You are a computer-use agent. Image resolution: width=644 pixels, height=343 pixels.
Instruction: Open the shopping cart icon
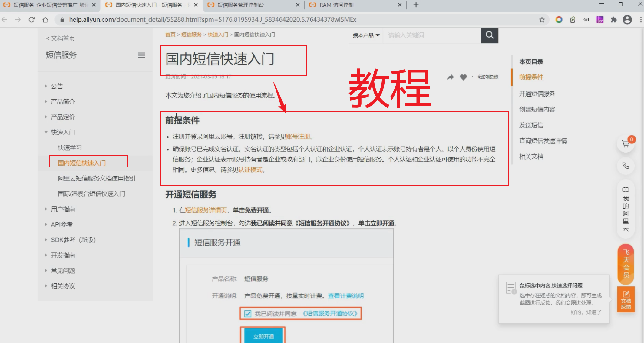tap(626, 144)
